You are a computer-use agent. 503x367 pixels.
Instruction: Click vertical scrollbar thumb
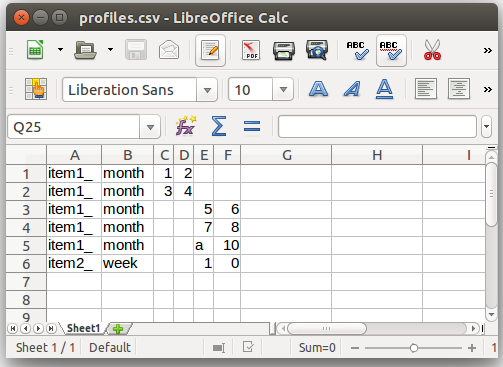[x=491, y=194]
